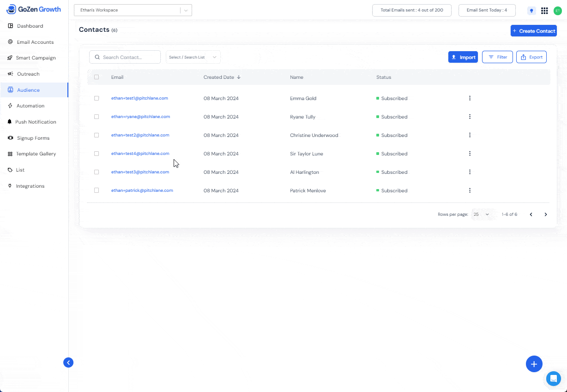Collapse the sidebar with the arrow button
The height and width of the screenshot is (392, 567).
[68, 362]
